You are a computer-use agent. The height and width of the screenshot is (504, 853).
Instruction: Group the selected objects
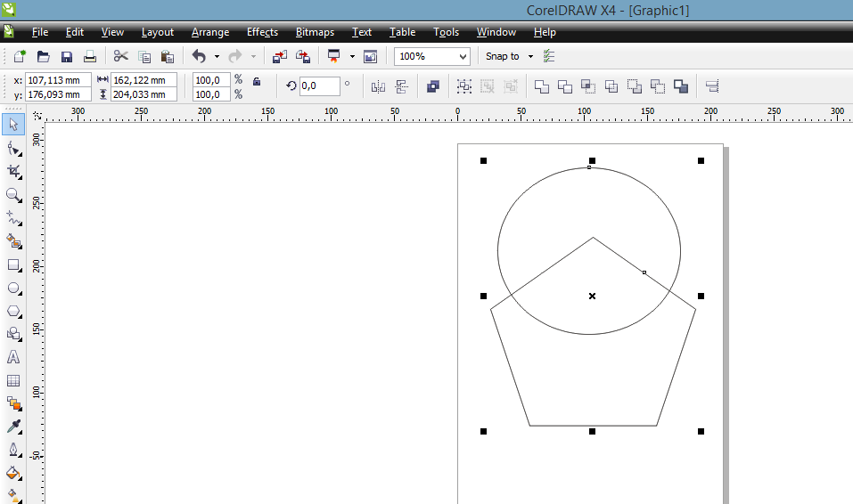[x=464, y=85]
